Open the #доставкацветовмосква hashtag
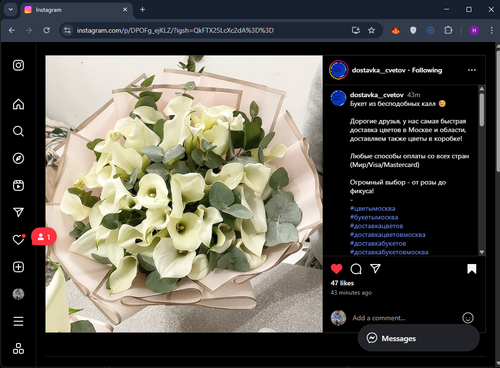 (388, 235)
